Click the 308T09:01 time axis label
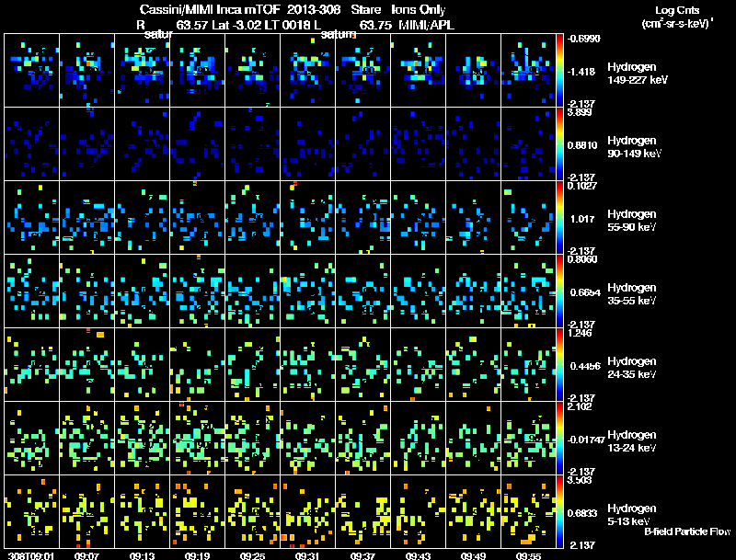The height and width of the screenshot is (560, 736). click(31, 555)
